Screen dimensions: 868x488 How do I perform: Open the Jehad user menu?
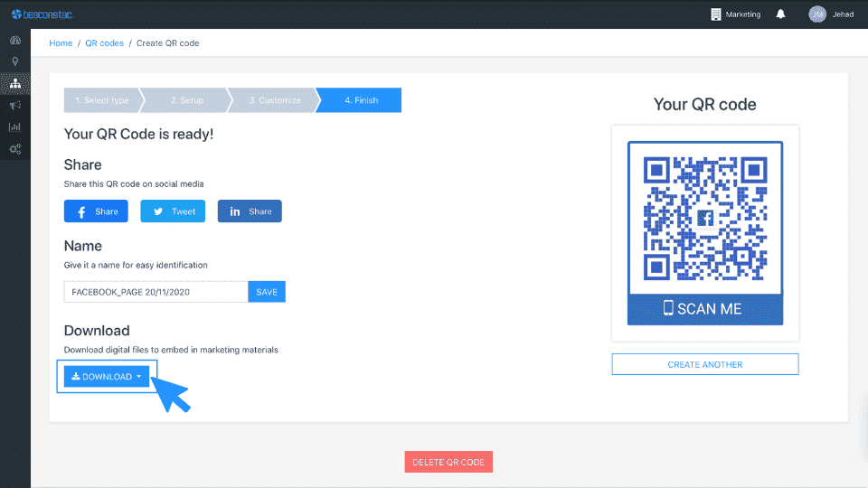(843, 14)
